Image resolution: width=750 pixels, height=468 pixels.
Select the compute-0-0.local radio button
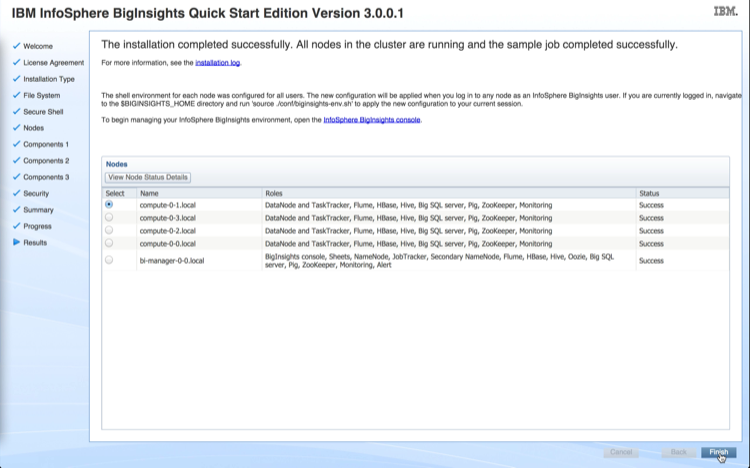[x=109, y=243]
